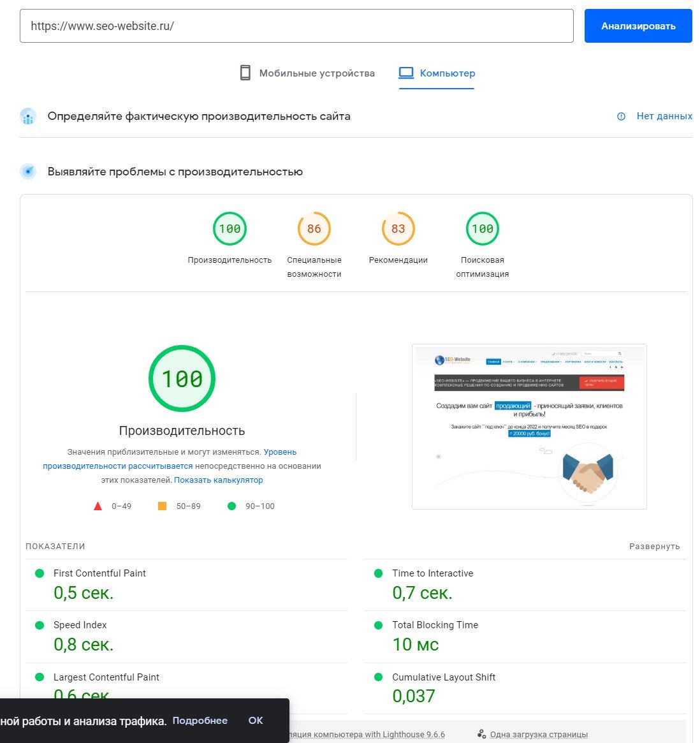Image resolution: width=700 pixels, height=743 pixels.
Task: Click Показать калькулятор link
Action: pos(218,480)
